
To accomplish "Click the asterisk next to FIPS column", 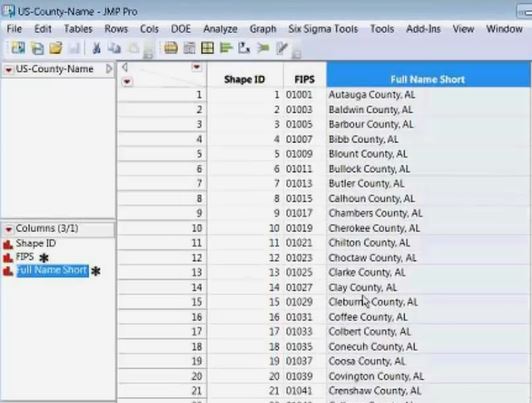I will [x=44, y=258].
